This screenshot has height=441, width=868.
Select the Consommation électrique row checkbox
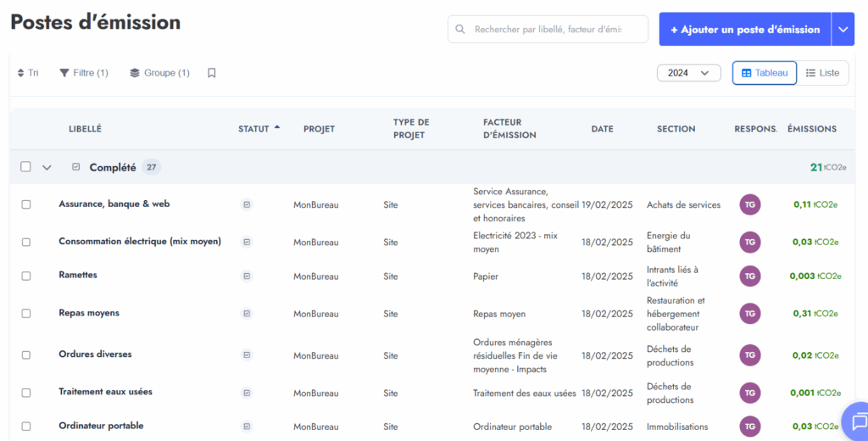tap(26, 242)
